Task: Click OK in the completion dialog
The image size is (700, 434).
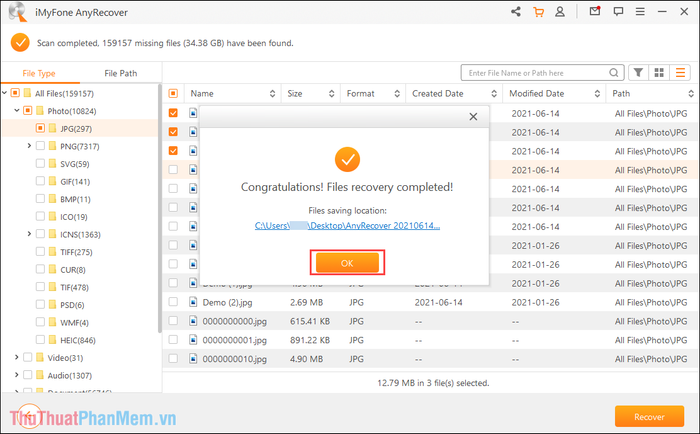Action: 347,263
